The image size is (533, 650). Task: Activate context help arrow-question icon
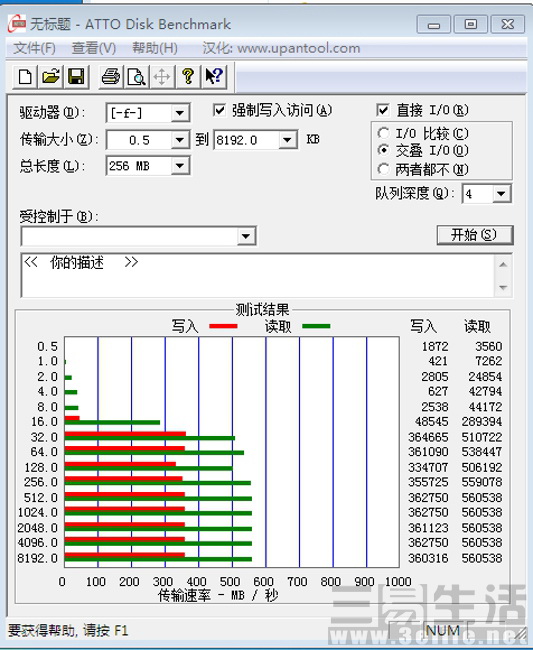coord(214,77)
